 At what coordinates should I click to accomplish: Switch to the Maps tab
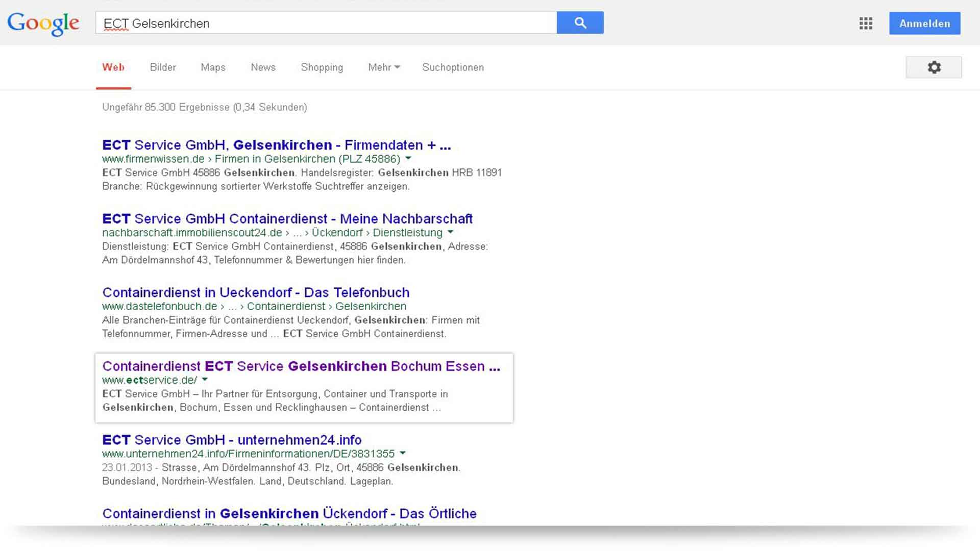(x=213, y=67)
